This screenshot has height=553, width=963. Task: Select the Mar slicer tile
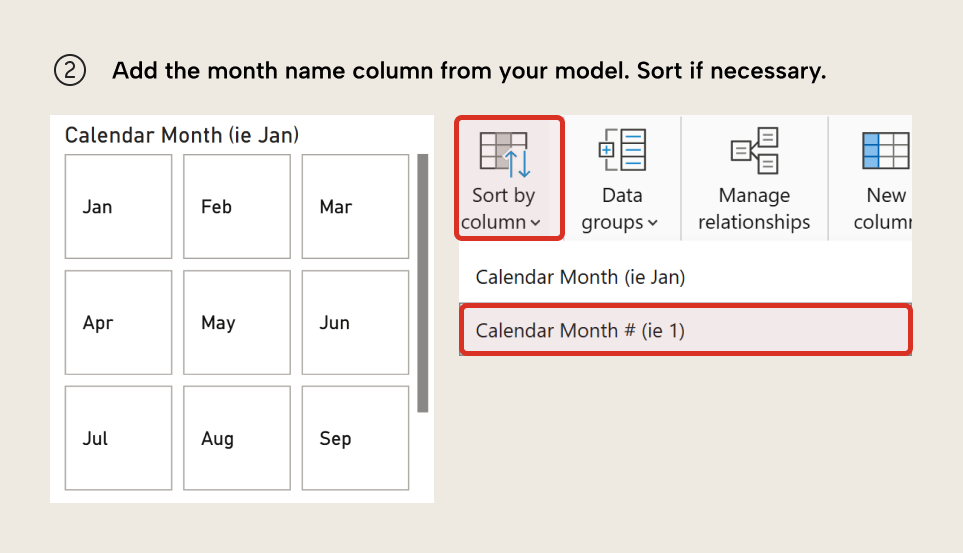(x=355, y=207)
